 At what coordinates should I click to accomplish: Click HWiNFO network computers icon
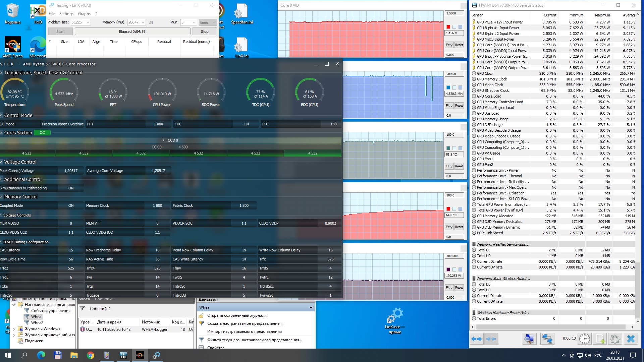coord(547,339)
